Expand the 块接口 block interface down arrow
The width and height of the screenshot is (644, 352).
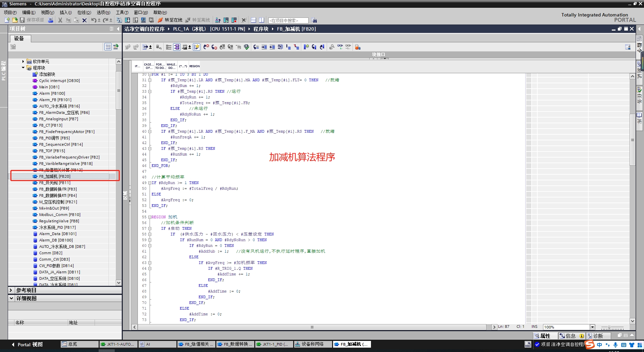pyautogui.click(x=385, y=59)
